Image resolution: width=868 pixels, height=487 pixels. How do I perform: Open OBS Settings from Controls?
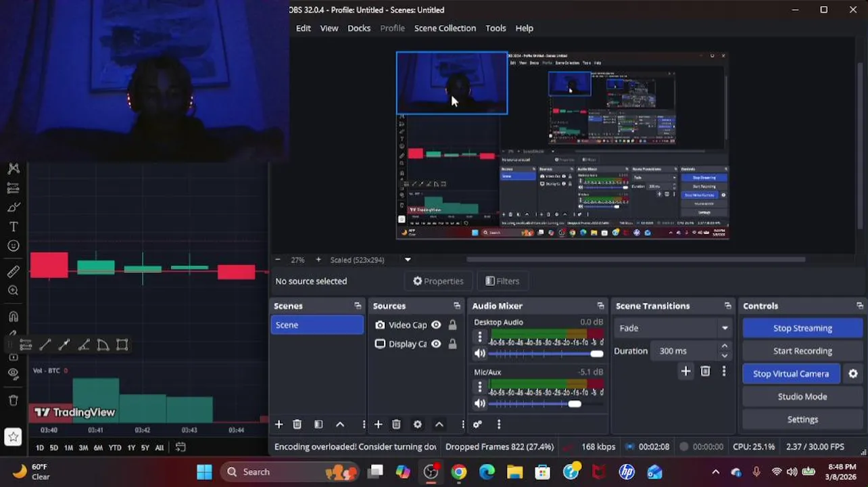[802, 419]
